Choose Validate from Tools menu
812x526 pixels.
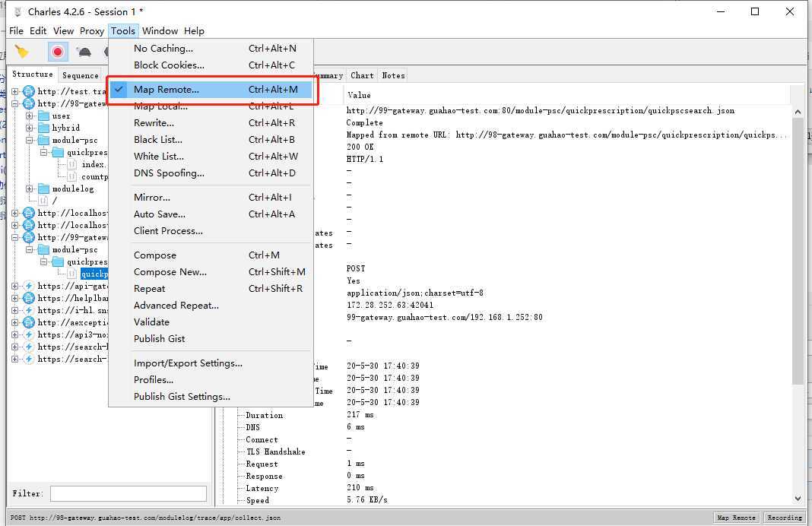212,322
